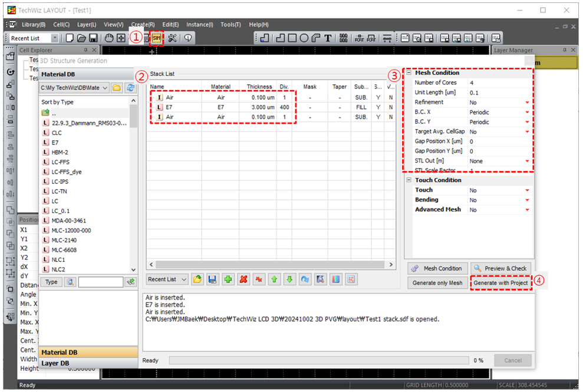The width and height of the screenshot is (583, 392).
Task: Expand the Refinement option dropdown
Action: click(527, 103)
